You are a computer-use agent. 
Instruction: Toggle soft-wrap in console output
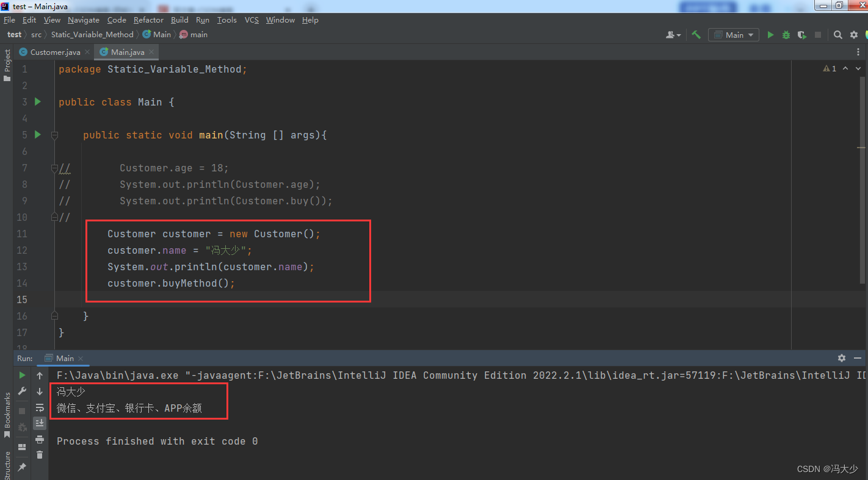[40, 407]
